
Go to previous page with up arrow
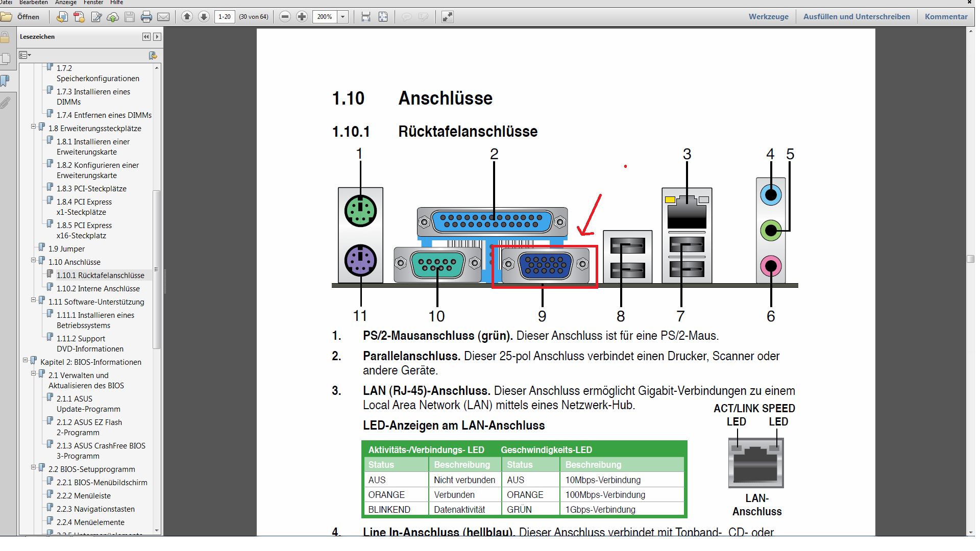point(187,17)
